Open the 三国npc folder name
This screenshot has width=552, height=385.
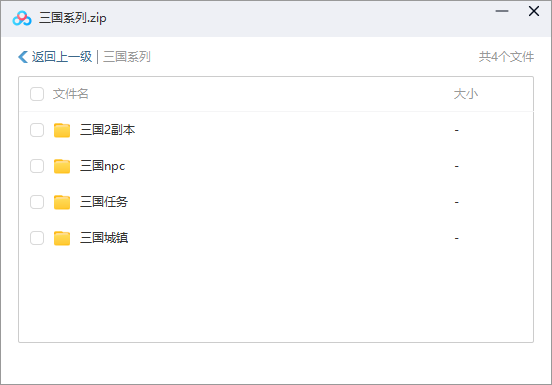coord(102,166)
